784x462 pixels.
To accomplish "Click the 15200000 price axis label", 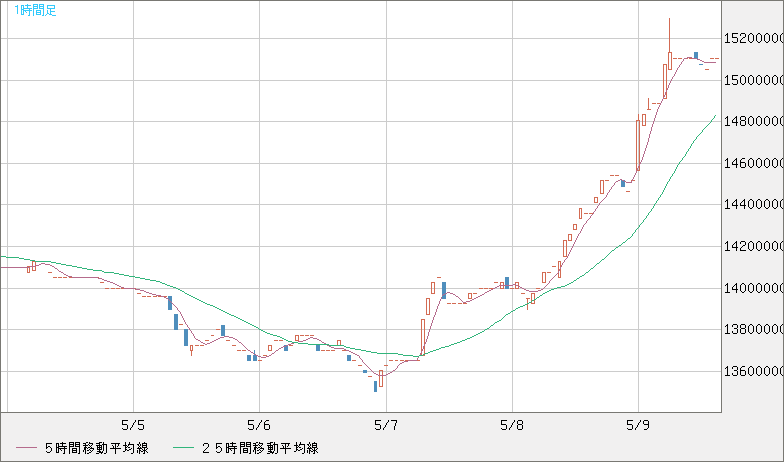I will coord(754,38).
